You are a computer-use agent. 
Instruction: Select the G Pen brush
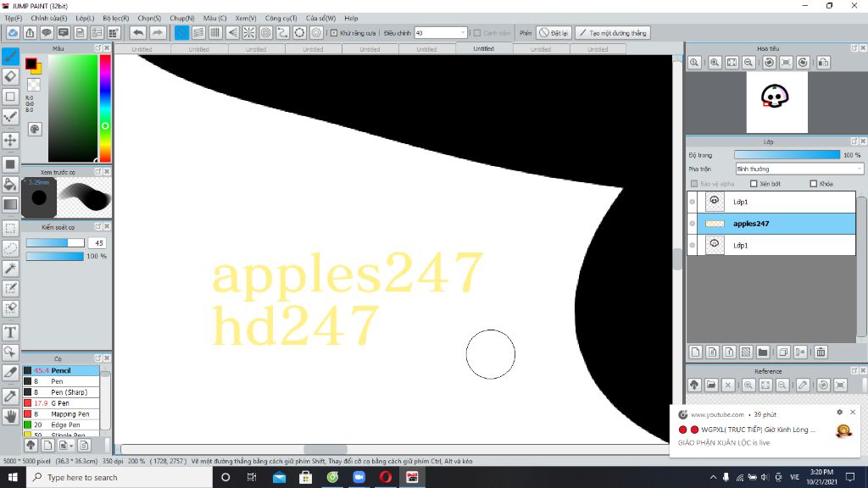(x=61, y=402)
